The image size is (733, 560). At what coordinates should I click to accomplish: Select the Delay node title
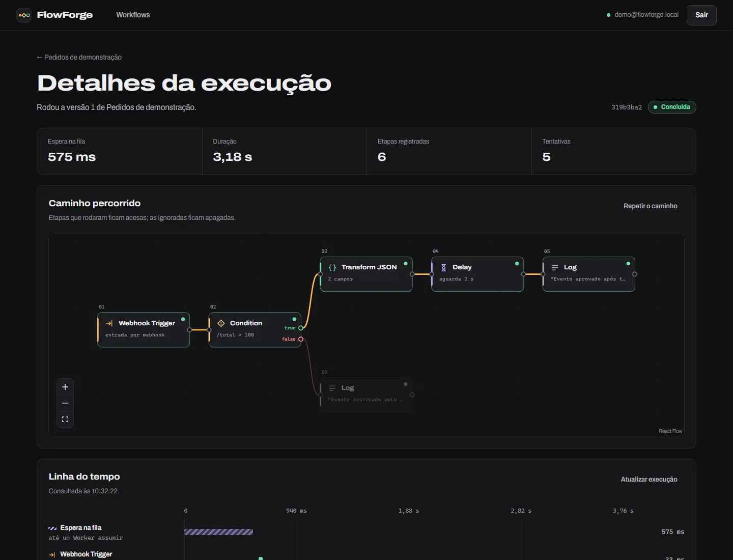click(462, 267)
